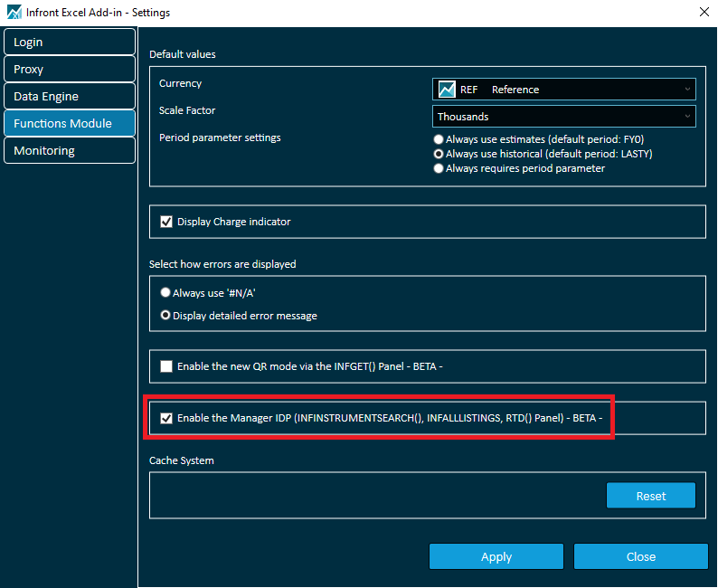This screenshot has width=718, height=588.
Task: Enable the new QR mode checkbox
Action: (x=165, y=366)
